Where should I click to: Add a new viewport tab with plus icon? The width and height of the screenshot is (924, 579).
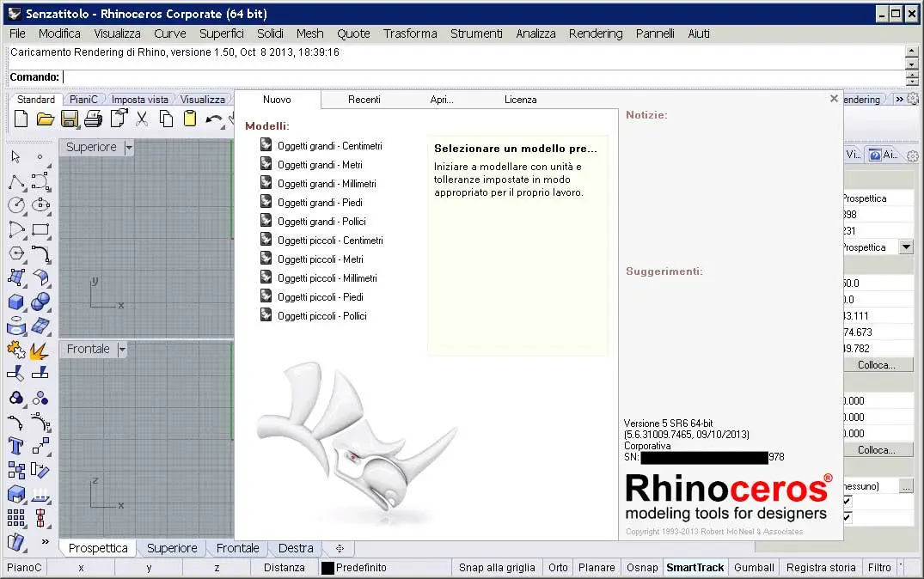pyautogui.click(x=340, y=548)
